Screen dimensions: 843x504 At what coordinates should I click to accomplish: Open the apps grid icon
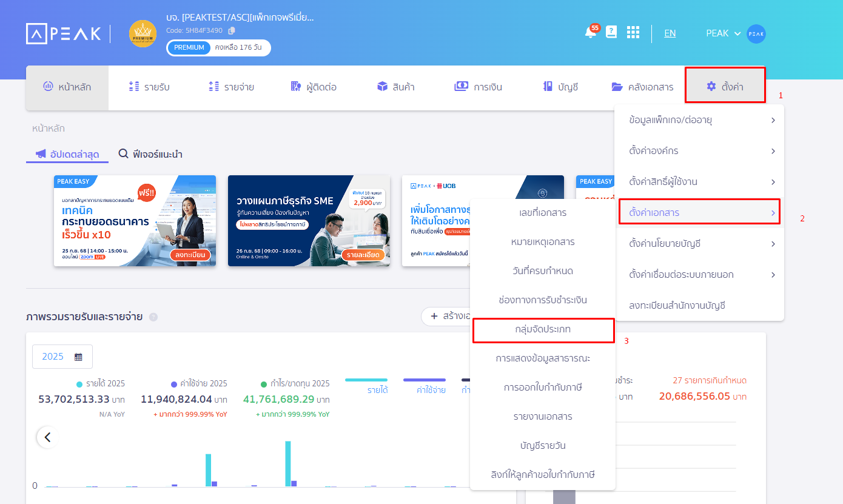tap(633, 33)
